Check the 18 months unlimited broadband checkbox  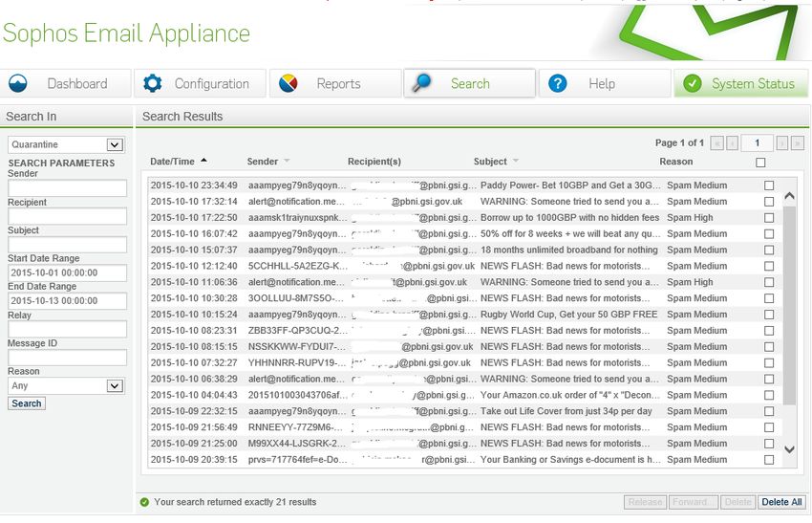click(x=769, y=250)
